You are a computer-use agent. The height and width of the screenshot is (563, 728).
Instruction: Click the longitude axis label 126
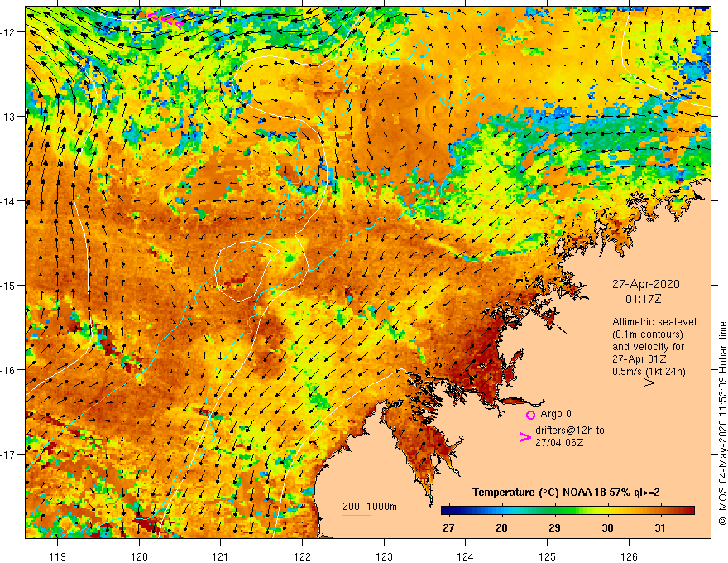click(629, 556)
